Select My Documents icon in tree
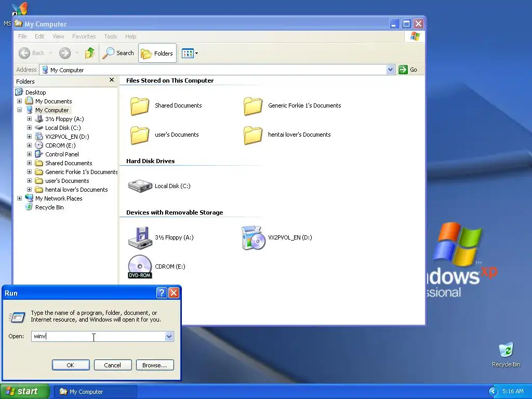Image resolution: width=532 pixels, height=399 pixels. (x=29, y=101)
